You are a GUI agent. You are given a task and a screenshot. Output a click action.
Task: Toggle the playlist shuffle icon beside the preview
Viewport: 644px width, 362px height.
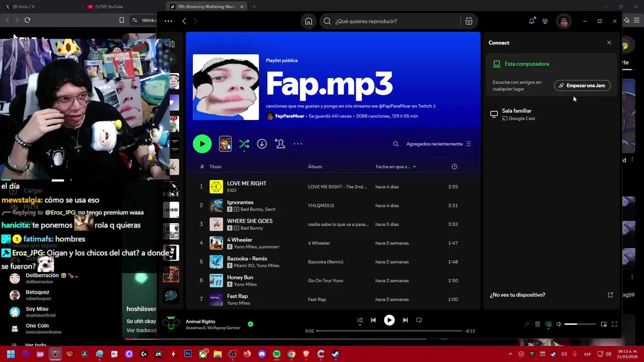244,144
